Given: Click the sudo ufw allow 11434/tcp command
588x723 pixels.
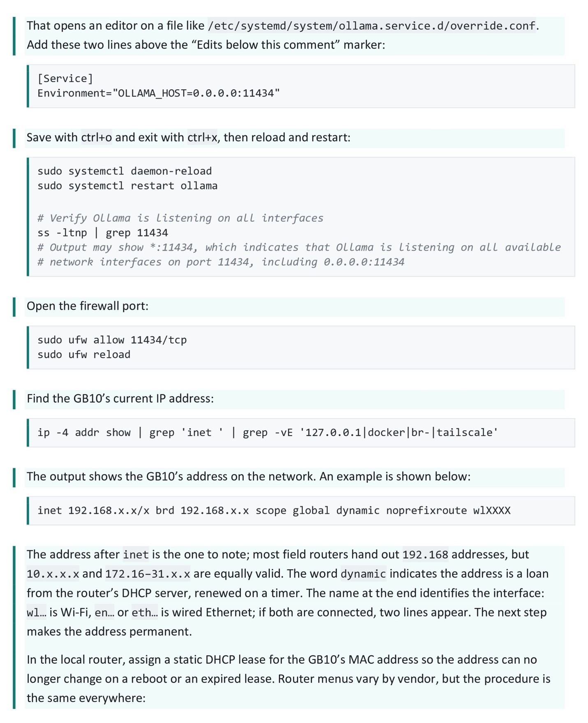Looking at the screenshot, I should (x=112, y=340).
